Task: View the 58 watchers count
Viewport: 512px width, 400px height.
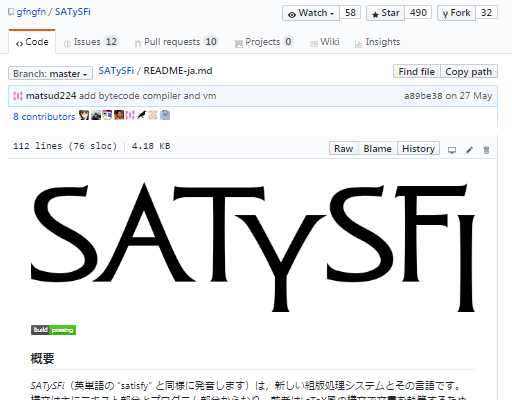Action: point(350,13)
